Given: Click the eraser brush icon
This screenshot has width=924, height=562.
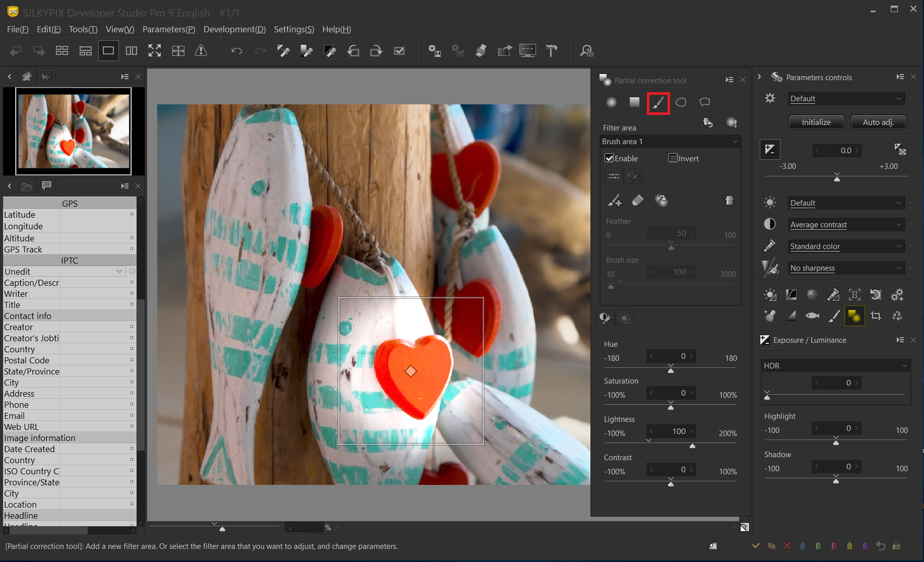Looking at the screenshot, I should tap(638, 201).
